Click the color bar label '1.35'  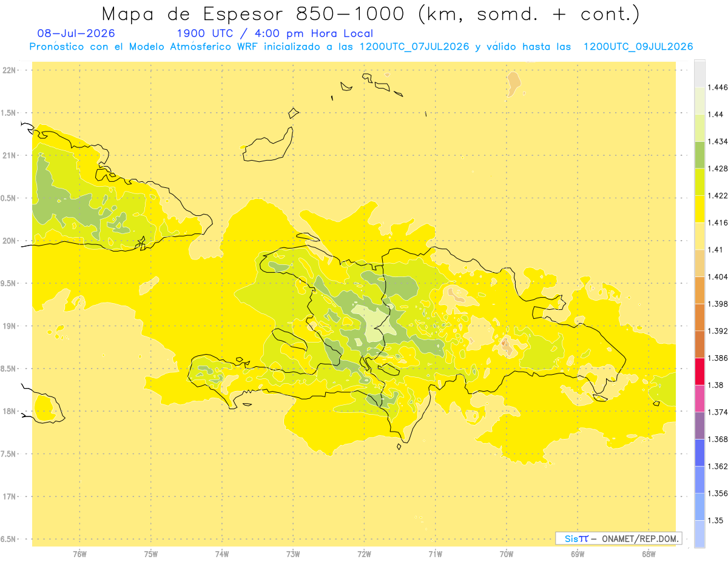pos(715,520)
